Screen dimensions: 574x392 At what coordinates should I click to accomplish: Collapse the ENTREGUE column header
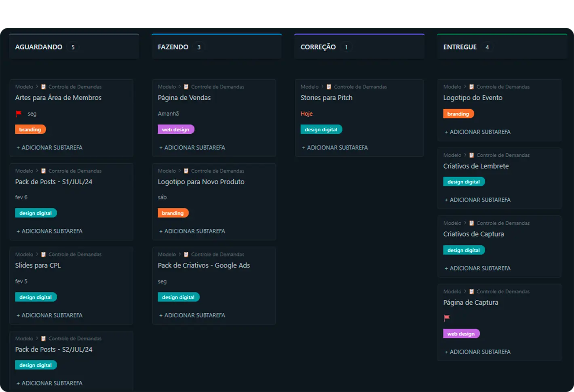(x=460, y=47)
